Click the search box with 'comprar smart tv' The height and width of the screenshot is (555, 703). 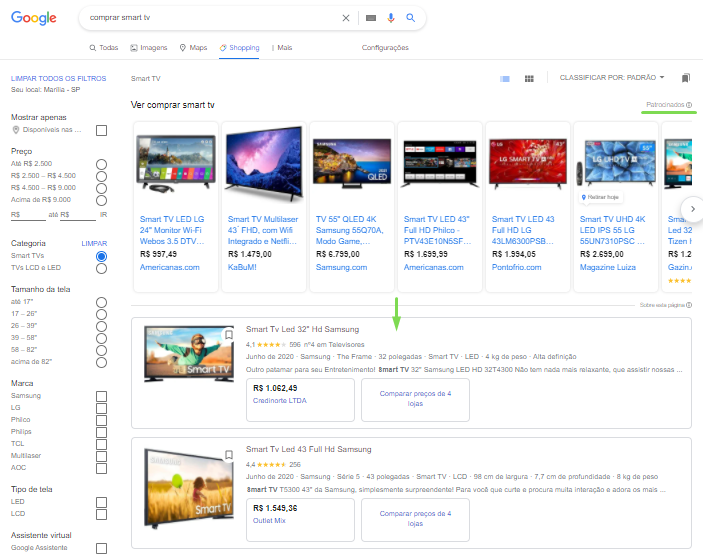coord(211,17)
